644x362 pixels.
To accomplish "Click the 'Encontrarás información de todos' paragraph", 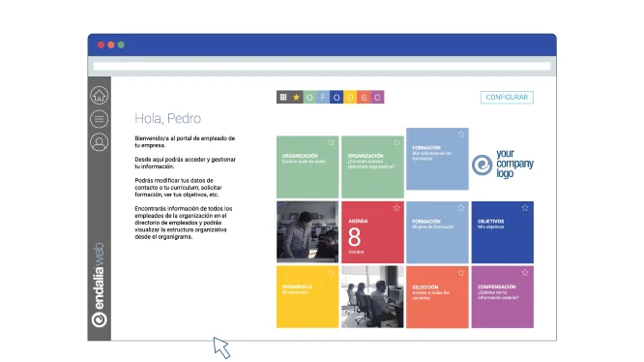I will (184, 223).
